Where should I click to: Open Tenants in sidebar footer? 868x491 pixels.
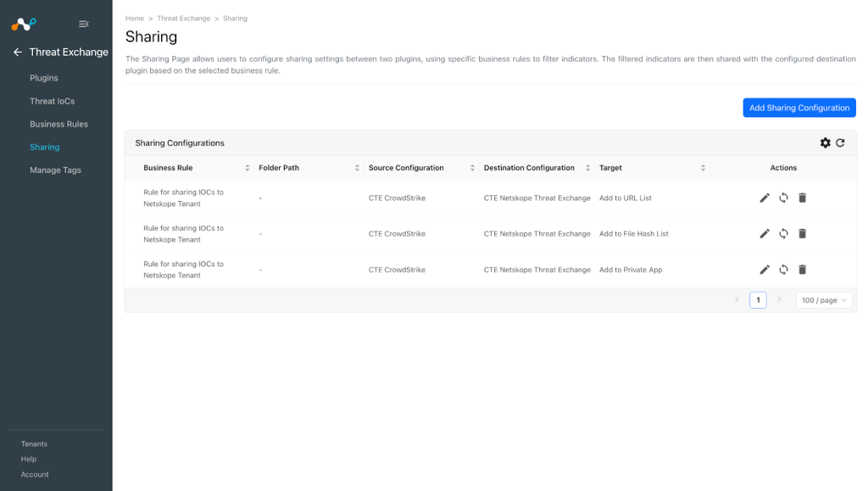[34, 444]
